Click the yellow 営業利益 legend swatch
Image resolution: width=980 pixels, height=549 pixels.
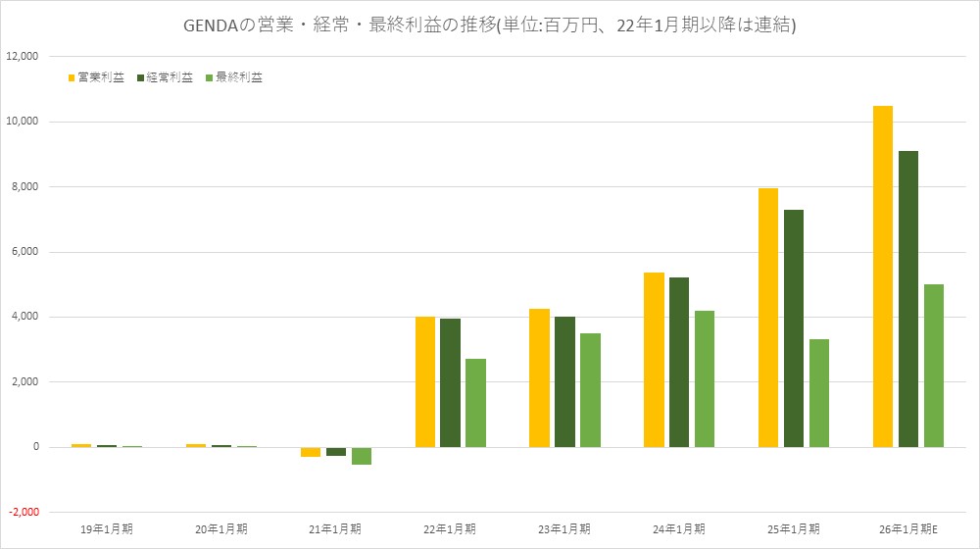pyautogui.click(x=72, y=78)
